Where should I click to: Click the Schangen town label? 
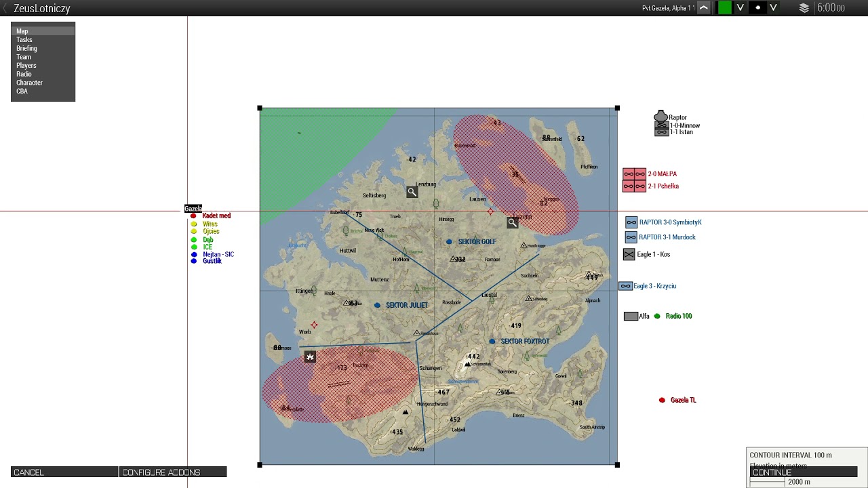tap(431, 369)
